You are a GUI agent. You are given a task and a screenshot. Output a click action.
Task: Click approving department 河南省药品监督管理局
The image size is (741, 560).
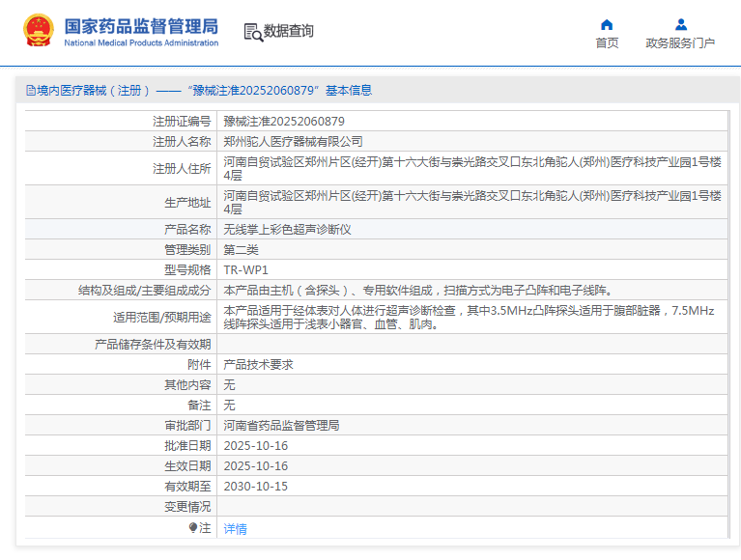point(281,426)
